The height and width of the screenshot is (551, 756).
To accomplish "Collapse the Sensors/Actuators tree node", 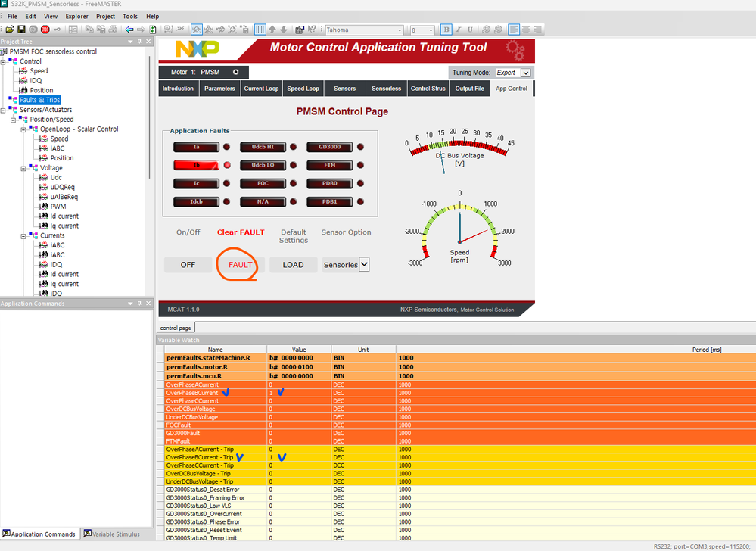I will coord(3,111).
